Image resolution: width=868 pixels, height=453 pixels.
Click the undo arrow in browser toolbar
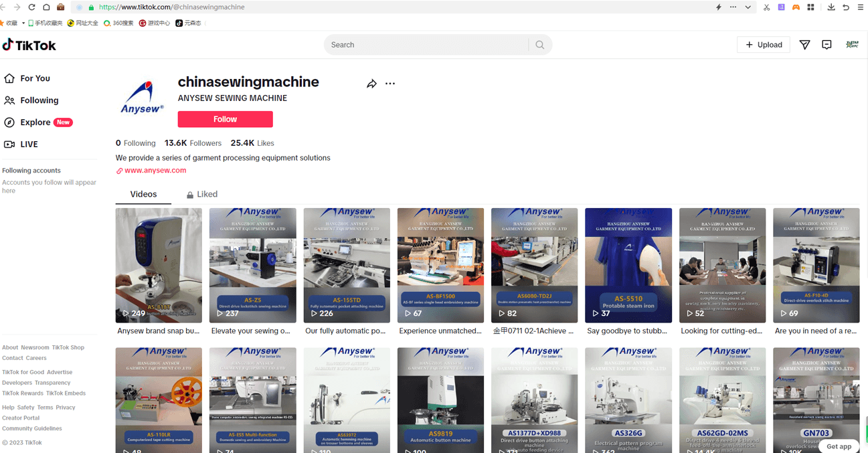tap(846, 7)
